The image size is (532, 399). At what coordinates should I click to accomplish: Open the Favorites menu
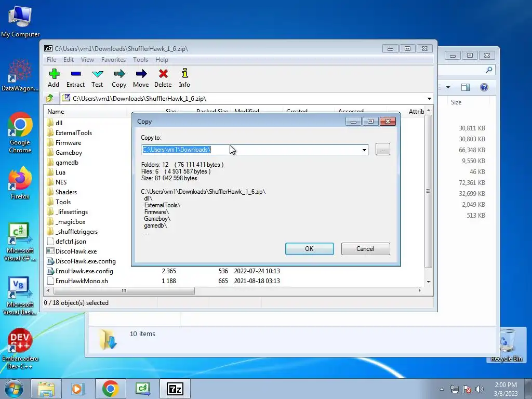coord(113,59)
